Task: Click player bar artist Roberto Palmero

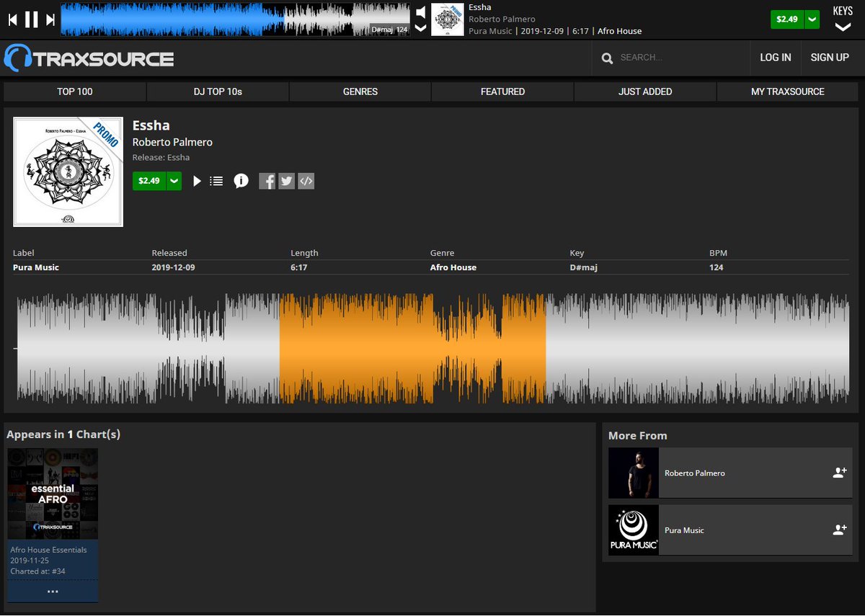Action: [502, 19]
